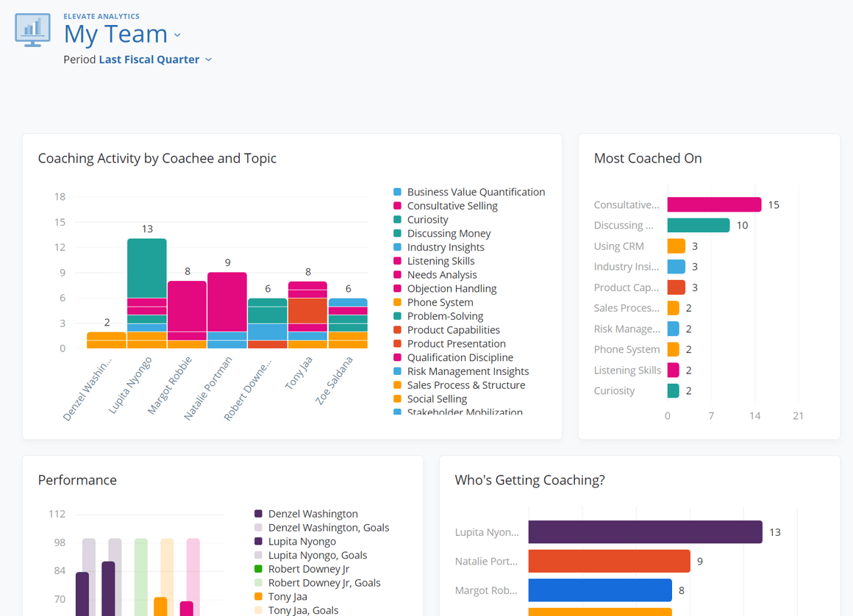The height and width of the screenshot is (616, 853).
Task: Toggle Robert Downey Jr, Goals legend entry
Action: (x=317, y=583)
